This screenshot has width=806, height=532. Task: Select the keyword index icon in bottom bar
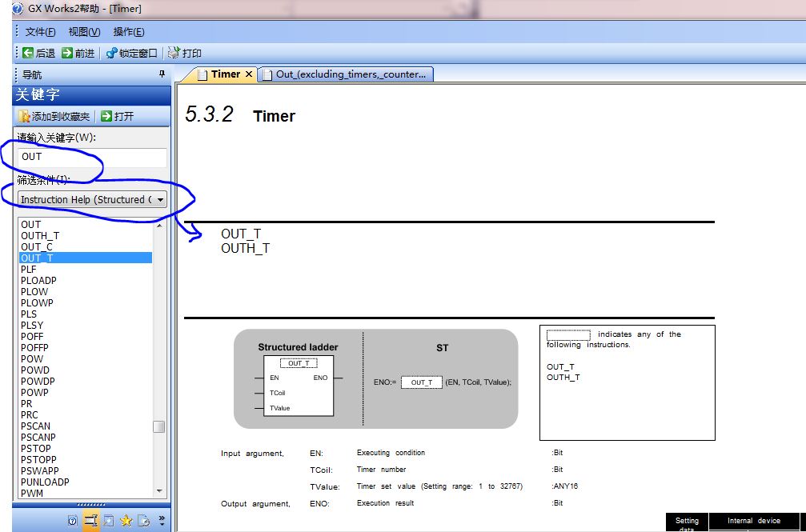[90, 521]
